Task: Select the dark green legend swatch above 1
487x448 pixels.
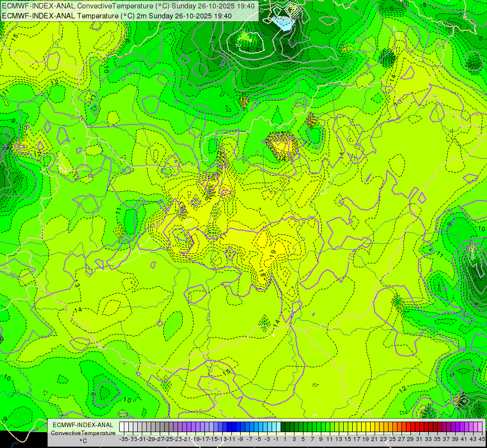Action: click(283, 427)
